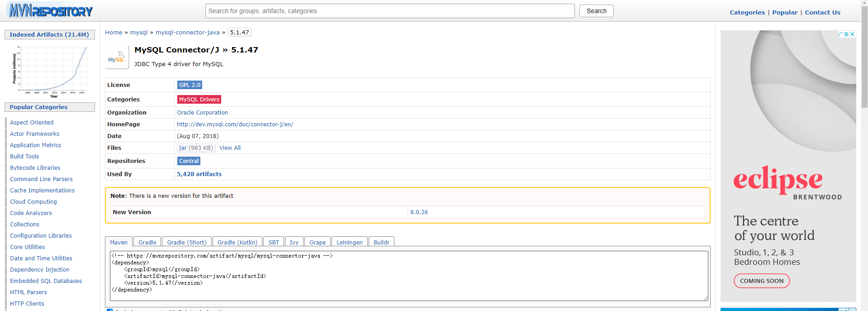Open mysql-connector-java breadcrumb link
The width and height of the screenshot is (868, 311).
(187, 32)
